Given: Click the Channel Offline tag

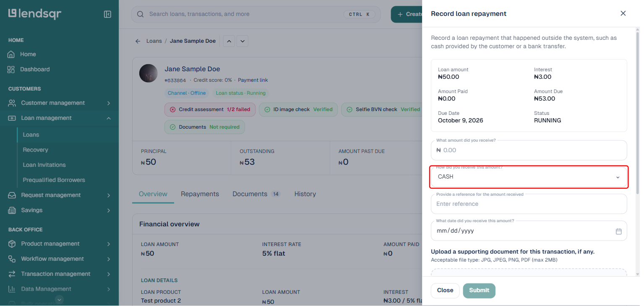Looking at the screenshot, I should point(187,93).
